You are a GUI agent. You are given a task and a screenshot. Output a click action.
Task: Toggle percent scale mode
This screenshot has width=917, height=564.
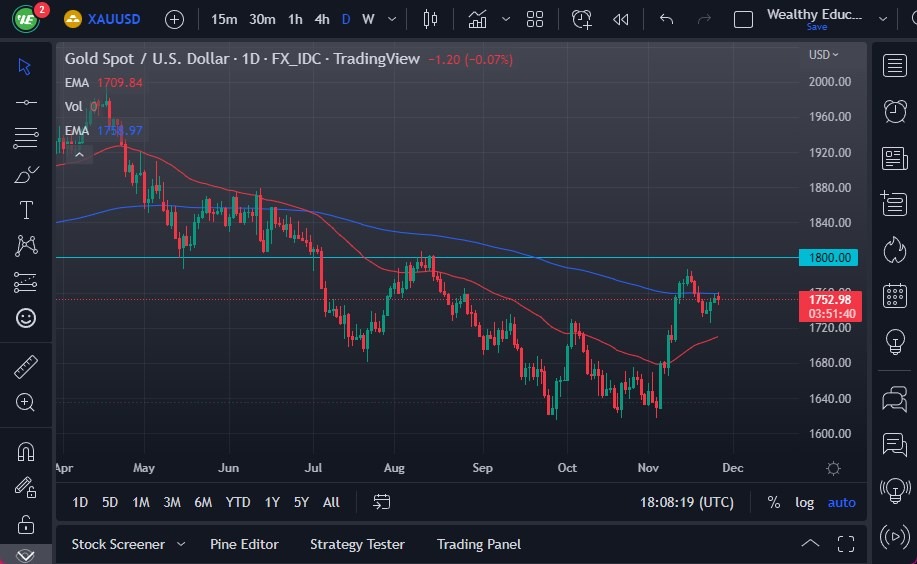[773, 502]
